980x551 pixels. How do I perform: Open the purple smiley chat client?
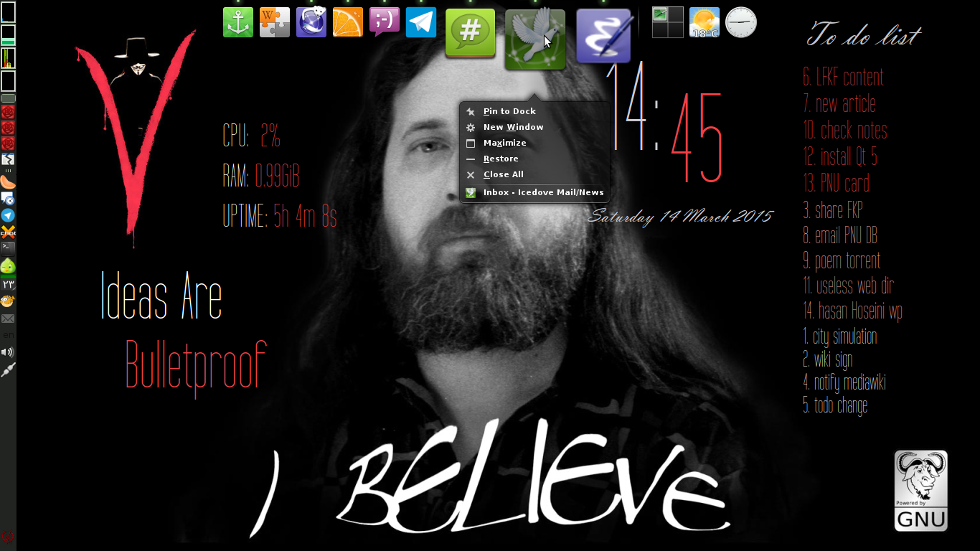pyautogui.click(x=385, y=23)
